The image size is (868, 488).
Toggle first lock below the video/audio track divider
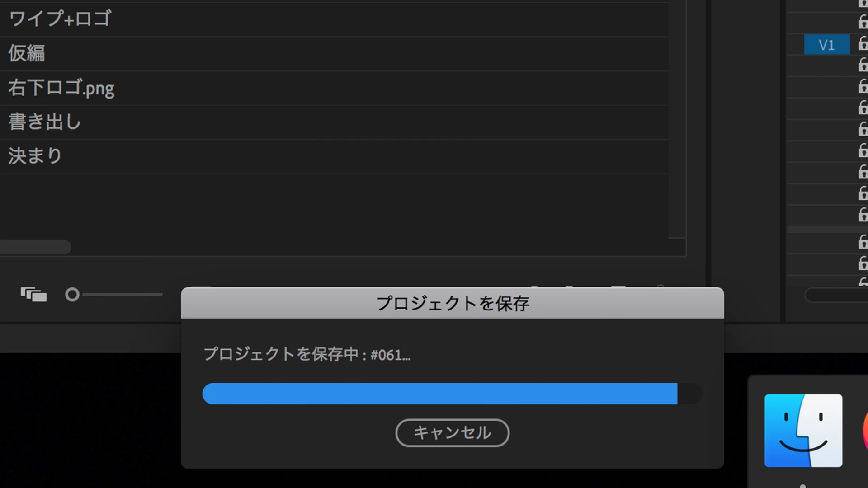(x=863, y=242)
